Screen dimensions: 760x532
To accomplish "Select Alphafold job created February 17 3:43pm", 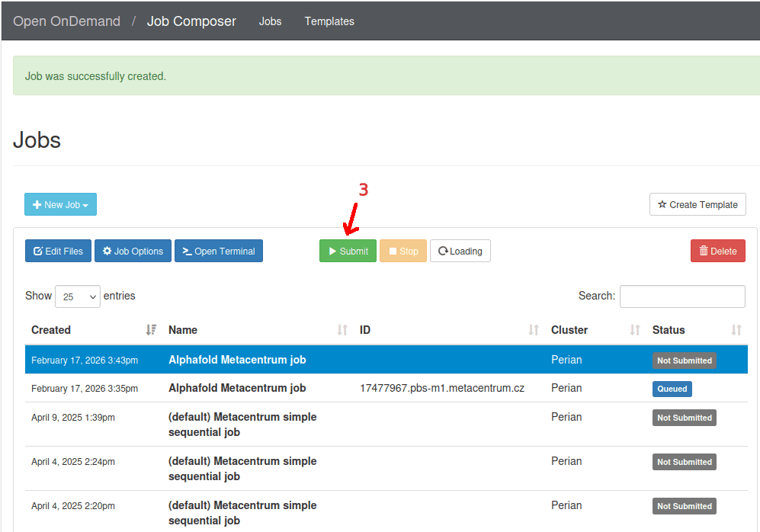I will tap(386, 360).
